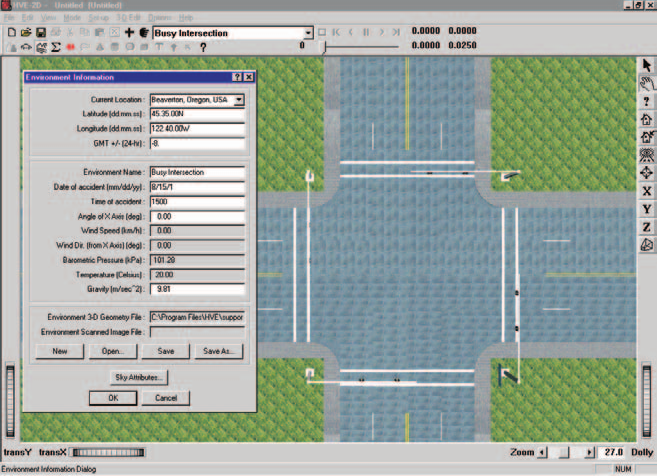Image resolution: width=657 pixels, height=476 pixels.
Task: Set view along Y axis
Action: pyautogui.click(x=647, y=209)
